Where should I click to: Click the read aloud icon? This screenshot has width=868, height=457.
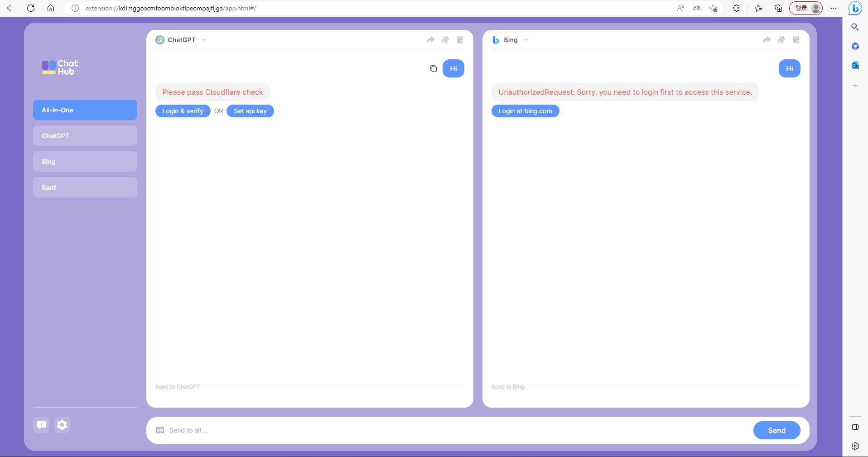click(680, 8)
